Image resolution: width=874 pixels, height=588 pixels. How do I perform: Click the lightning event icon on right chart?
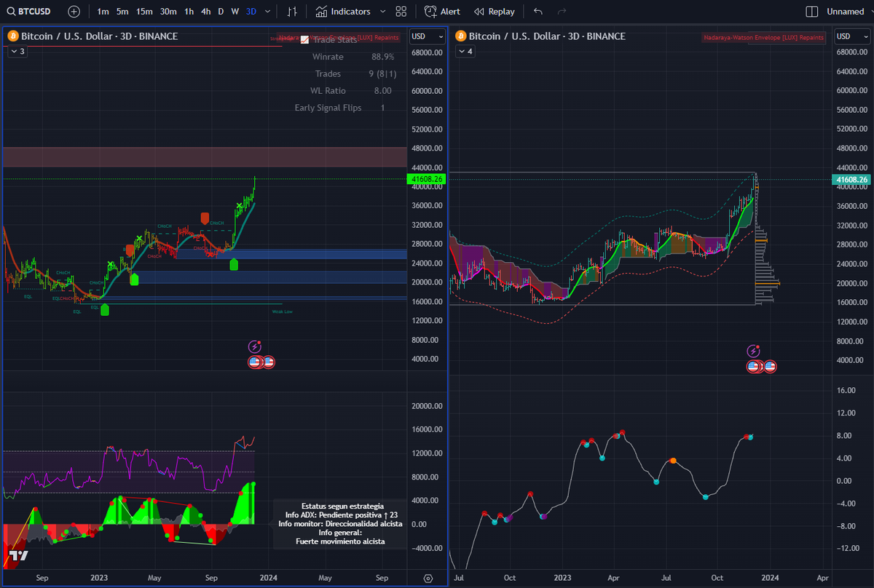pyautogui.click(x=755, y=351)
